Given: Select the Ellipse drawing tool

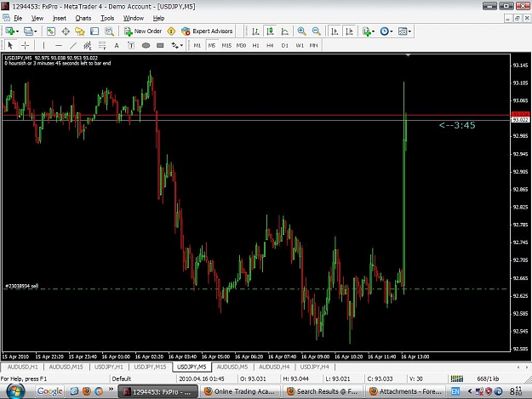Looking at the screenshot, I should click(146, 45).
